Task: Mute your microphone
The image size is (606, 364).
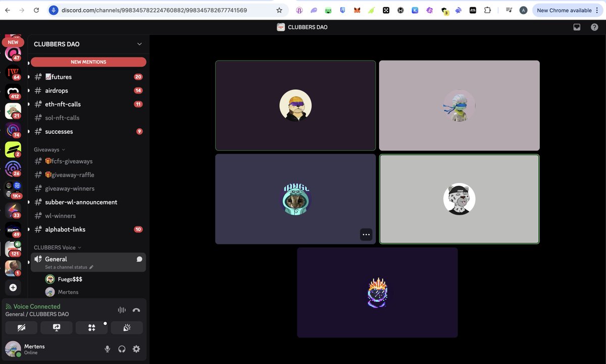Action: click(x=107, y=349)
